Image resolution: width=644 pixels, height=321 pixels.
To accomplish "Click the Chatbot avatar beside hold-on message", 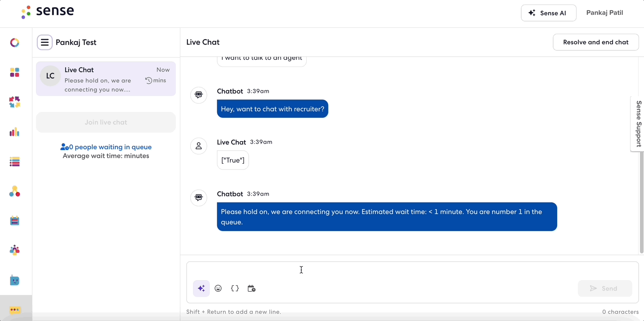I will (x=199, y=198).
